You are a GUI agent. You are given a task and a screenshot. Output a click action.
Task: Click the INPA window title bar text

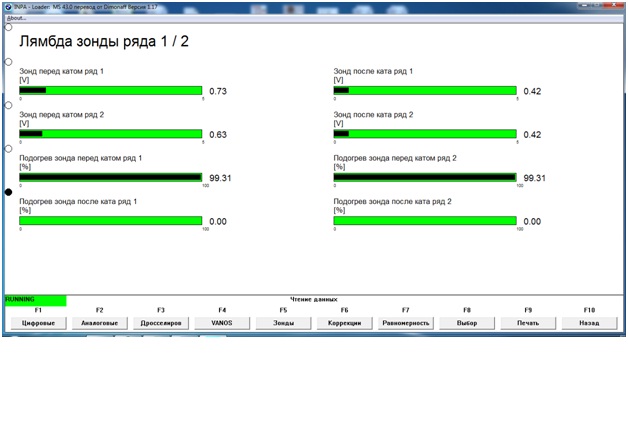86,7
